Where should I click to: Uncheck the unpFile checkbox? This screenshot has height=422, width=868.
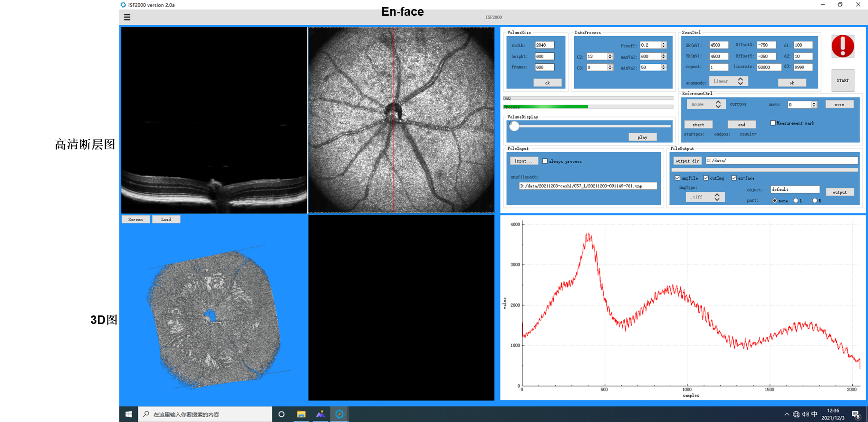[x=677, y=178]
